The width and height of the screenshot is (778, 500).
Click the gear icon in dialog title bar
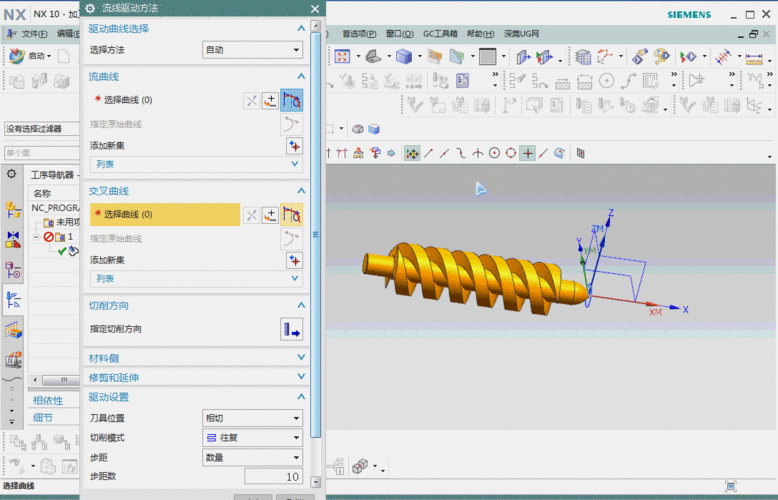coord(91,8)
